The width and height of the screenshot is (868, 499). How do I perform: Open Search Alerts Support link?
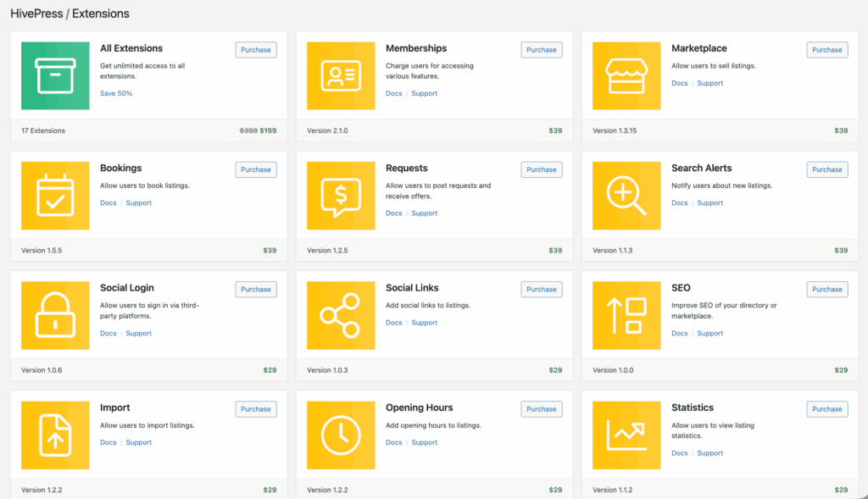tap(710, 203)
